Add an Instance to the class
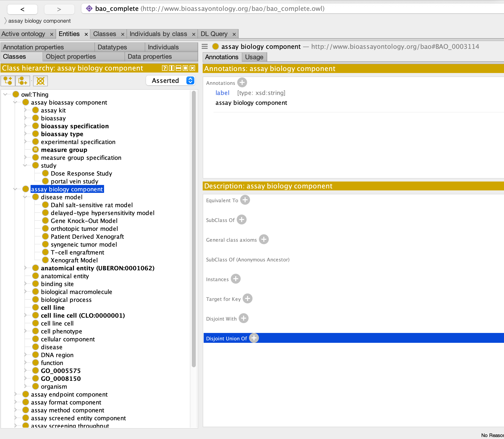The width and height of the screenshot is (504, 439). pos(236,279)
